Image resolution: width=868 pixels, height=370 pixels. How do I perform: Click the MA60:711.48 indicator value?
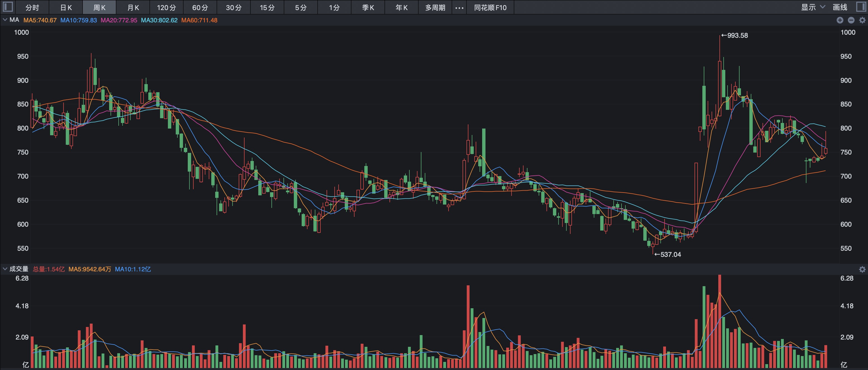(199, 20)
